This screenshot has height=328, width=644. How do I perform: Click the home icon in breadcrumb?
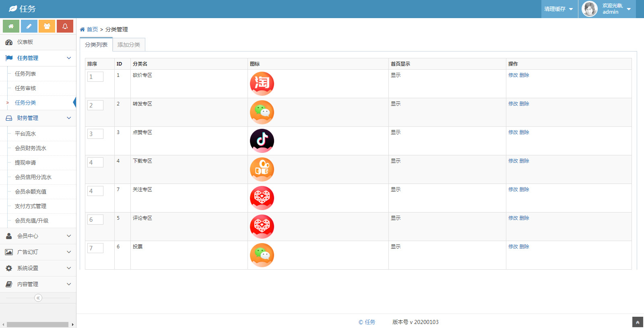click(82, 29)
